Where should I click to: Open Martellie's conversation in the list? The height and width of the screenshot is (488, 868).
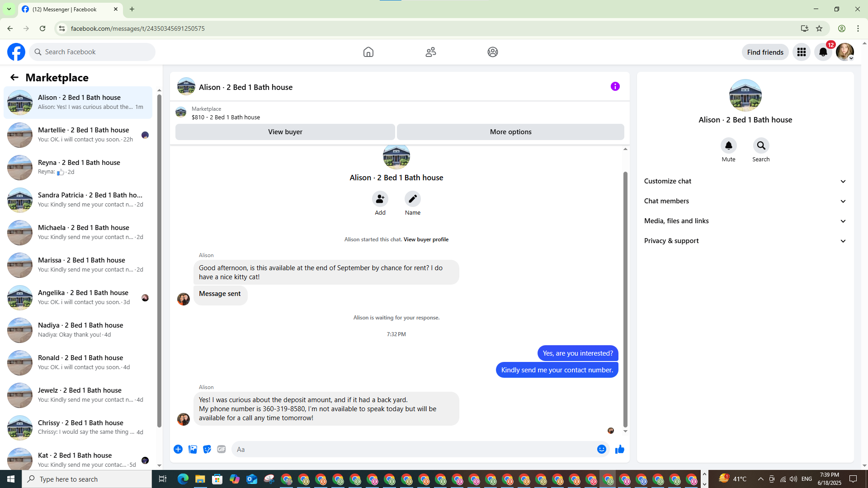pyautogui.click(x=78, y=135)
